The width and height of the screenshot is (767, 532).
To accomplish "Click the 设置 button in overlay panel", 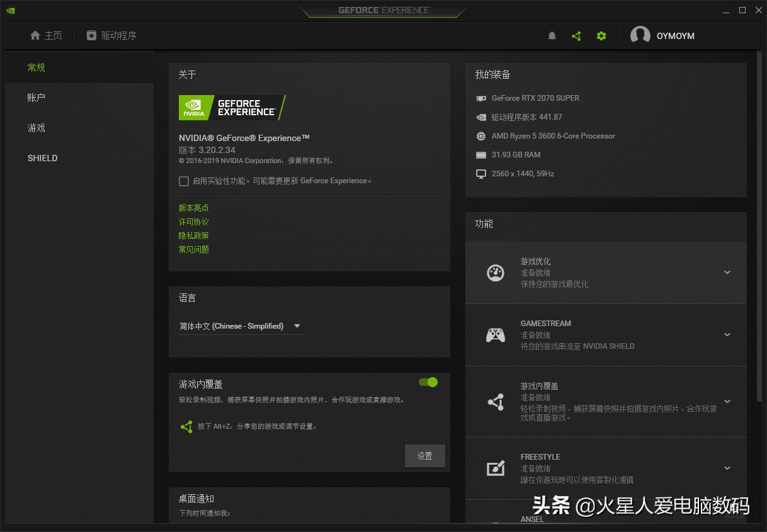I will 425,455.
